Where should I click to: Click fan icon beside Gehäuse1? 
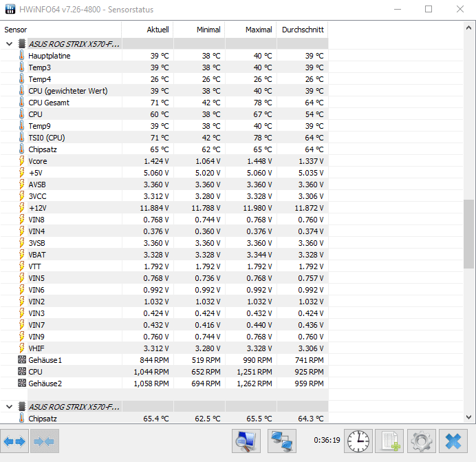pyautogui.click(x=22, y=360)
